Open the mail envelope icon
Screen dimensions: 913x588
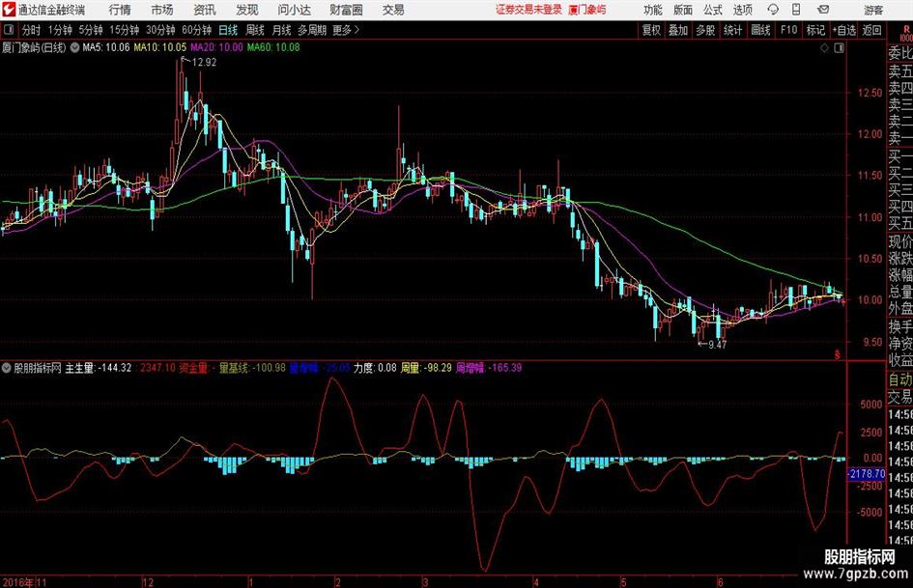click(823, 10)
